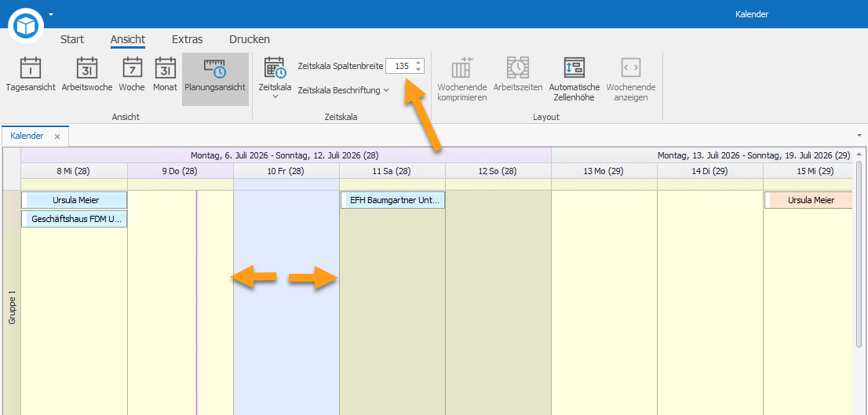Screen dimensions: 868x415
Task: Open the Zeitskala dropdown button
Action: tap(275, 78)
